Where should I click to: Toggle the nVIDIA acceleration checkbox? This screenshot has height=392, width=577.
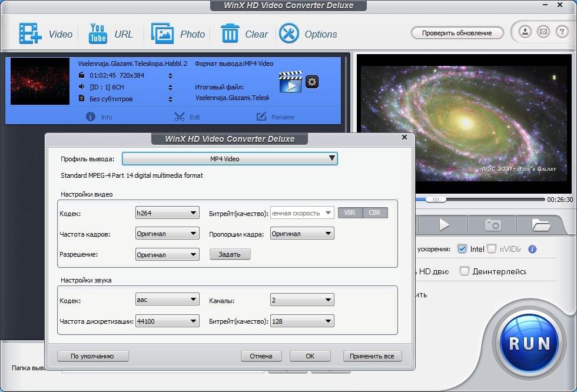(492, 249)
